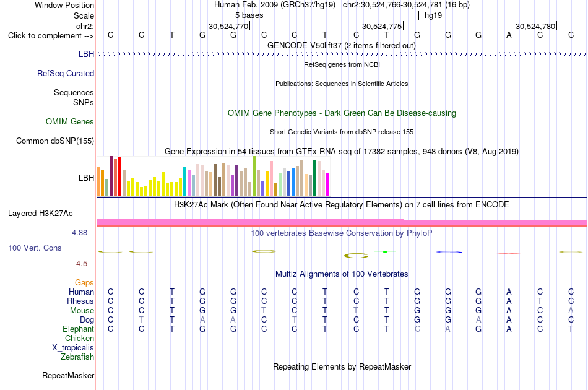Screen dimensions: 588x390
Task: Click the '5 bases' scale bar
Action: (342, 15)
